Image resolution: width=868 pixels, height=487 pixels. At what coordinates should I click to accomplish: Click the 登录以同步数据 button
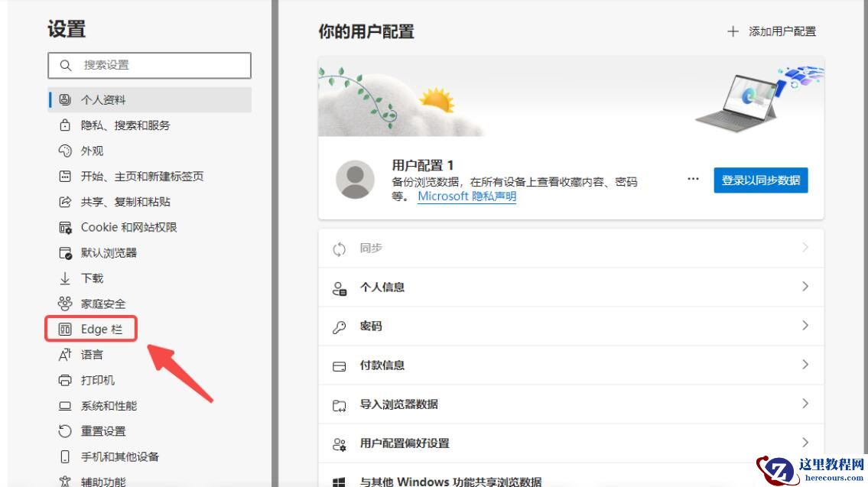tap(760, 180)
